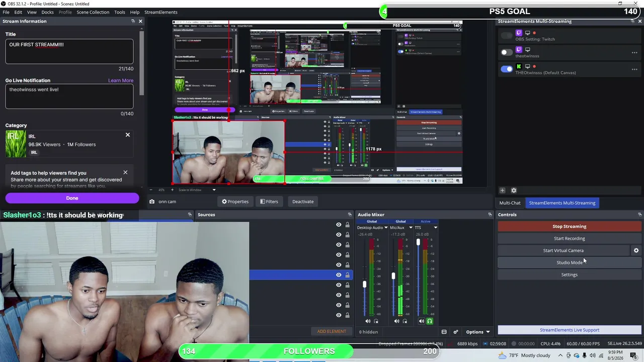Screen dimensions: 644x362
Task: Toggle the OBS Setting: Twitch switch
Action: [507, 36]
